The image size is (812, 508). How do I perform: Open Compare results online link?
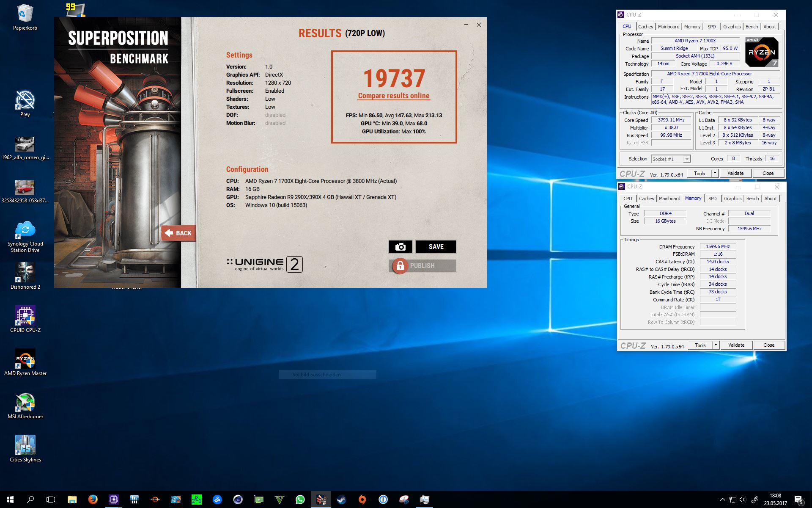[x=394, y=96]
